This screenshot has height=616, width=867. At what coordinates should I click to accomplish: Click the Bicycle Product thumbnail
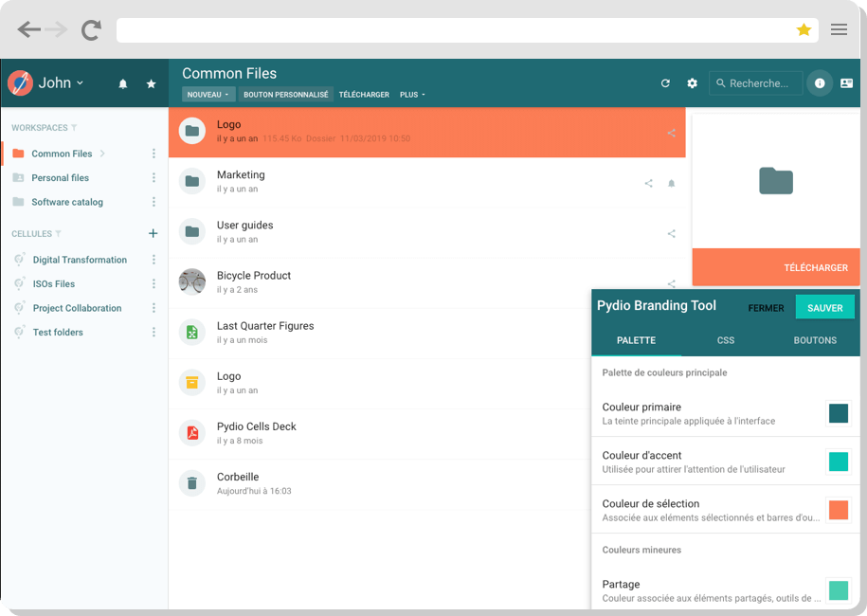[x=191, y=282]
